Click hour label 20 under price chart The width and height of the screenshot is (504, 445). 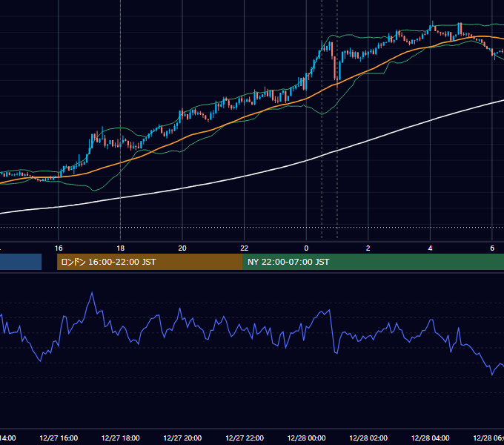coord(182,248)
